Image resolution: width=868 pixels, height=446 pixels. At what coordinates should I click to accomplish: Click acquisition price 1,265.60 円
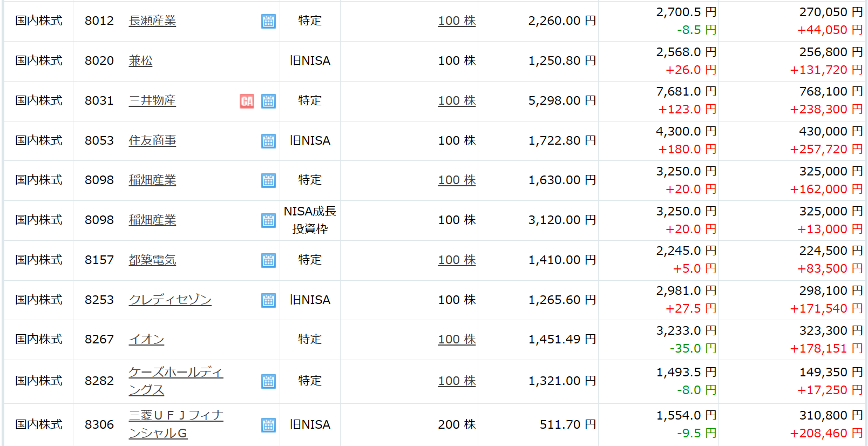pyautogui.click(x=562, y=300)
